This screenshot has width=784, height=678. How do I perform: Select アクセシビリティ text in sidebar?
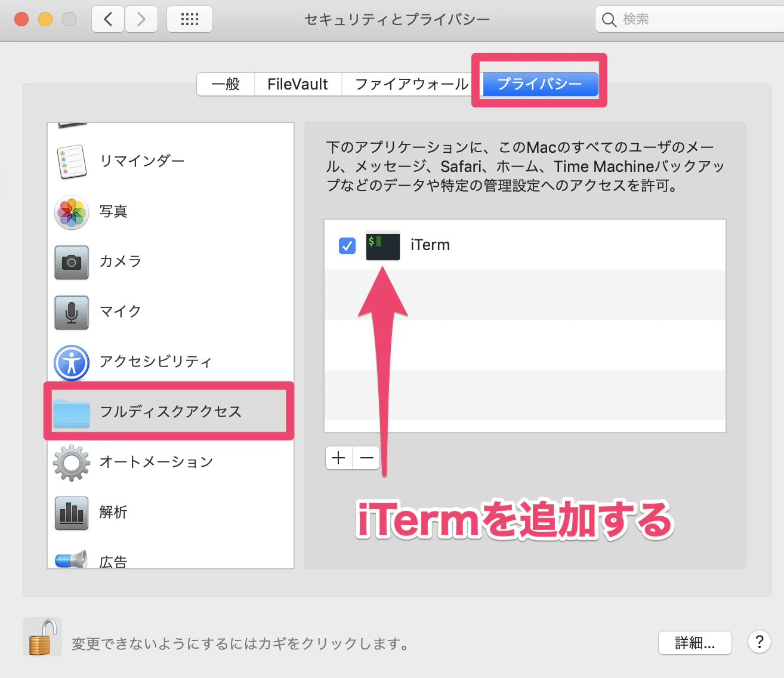coord(156,362)
